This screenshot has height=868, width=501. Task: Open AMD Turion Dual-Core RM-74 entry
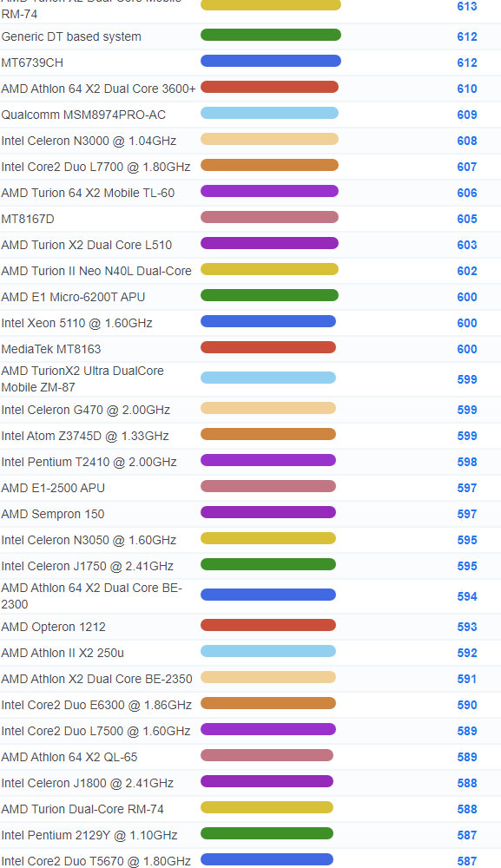pyautogui.click(x=82, y=809)
